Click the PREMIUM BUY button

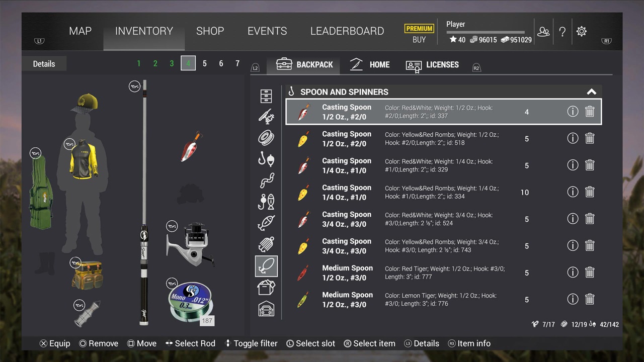pyautogui.click(x=419, y=34)
